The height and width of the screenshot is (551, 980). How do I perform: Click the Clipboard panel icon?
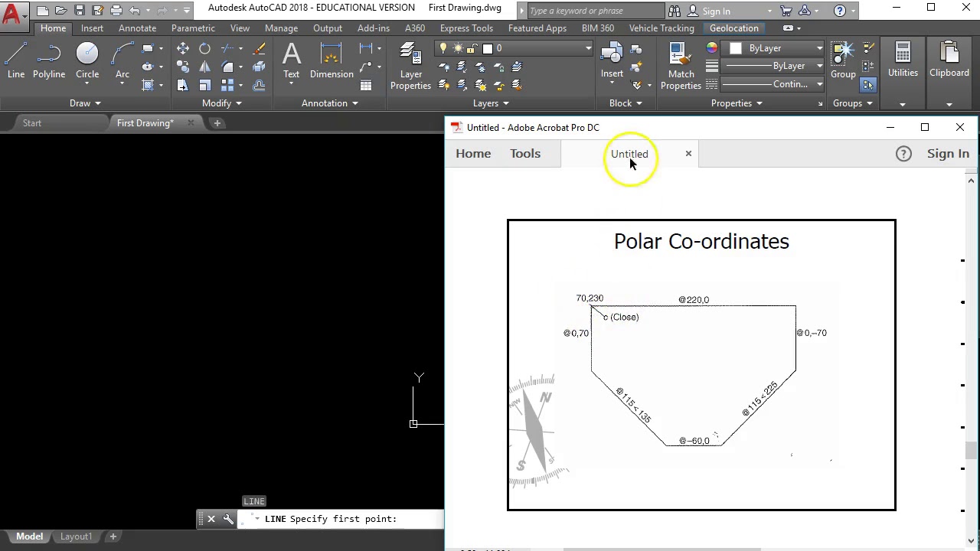[x=949, y=61]
